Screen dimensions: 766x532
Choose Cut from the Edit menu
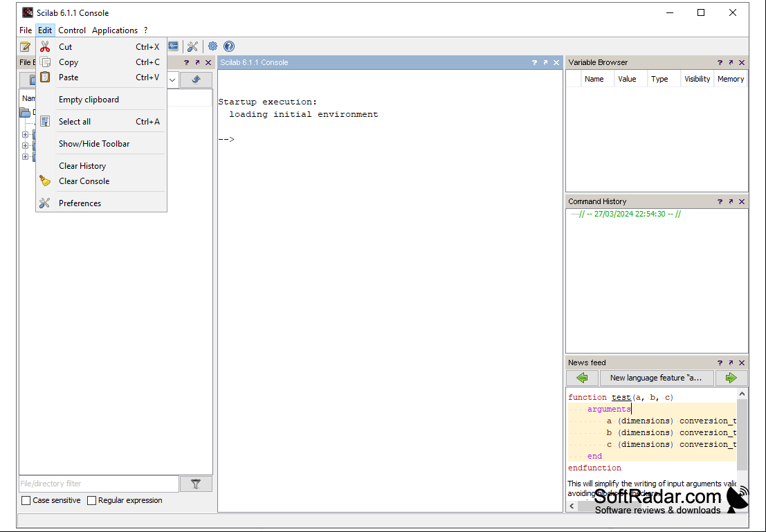[x=101, y=47]
